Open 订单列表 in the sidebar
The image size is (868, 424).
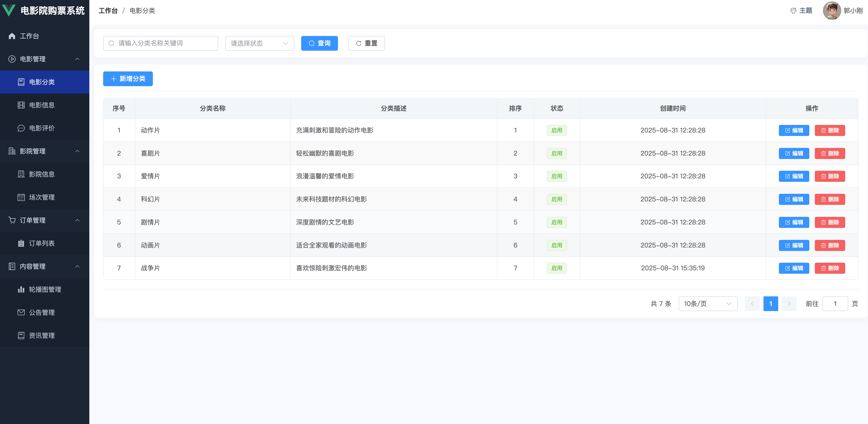41,244
